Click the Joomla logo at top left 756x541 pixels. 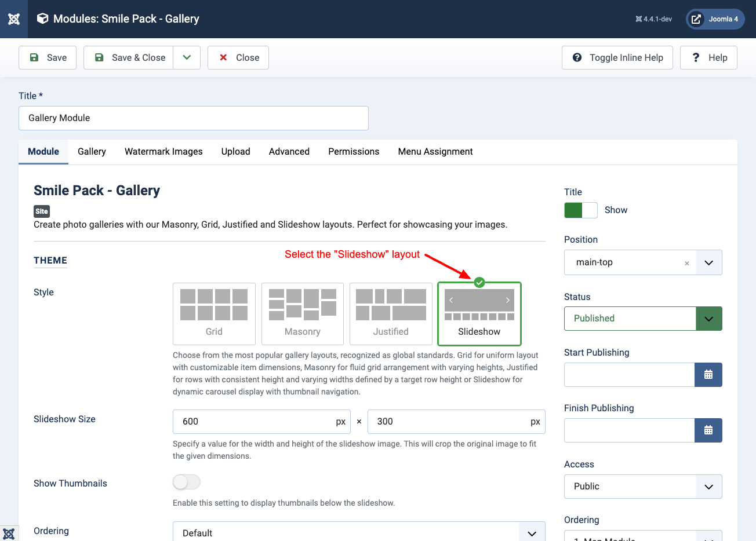pos(14,19)
